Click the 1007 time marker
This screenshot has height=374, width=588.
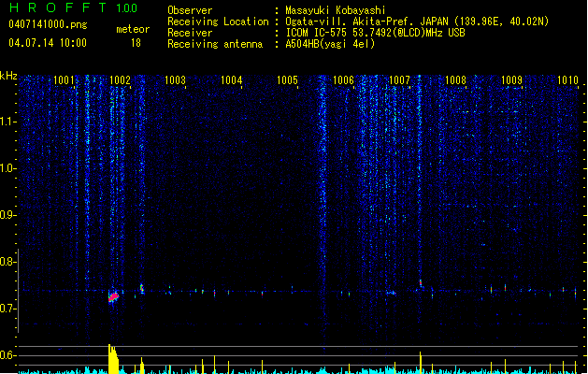point(400,80)
